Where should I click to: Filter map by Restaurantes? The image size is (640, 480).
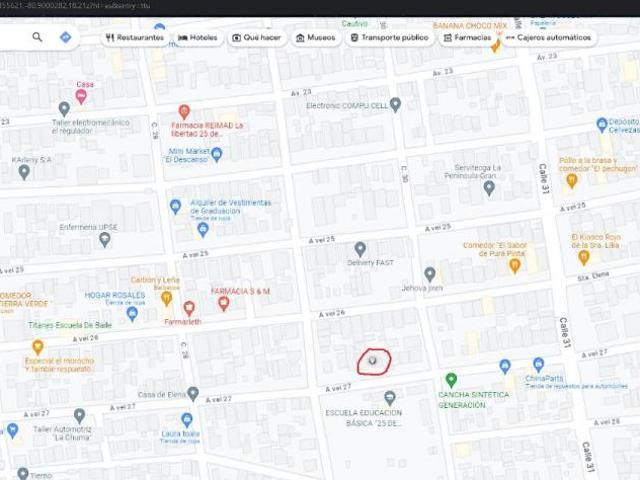coord(134,38)
